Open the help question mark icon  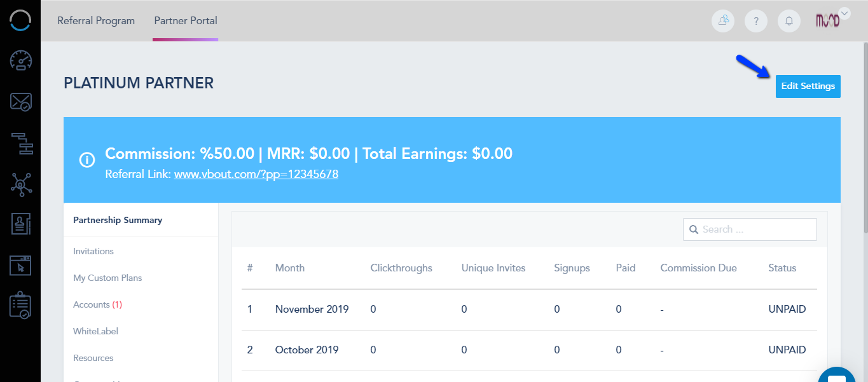756,20
